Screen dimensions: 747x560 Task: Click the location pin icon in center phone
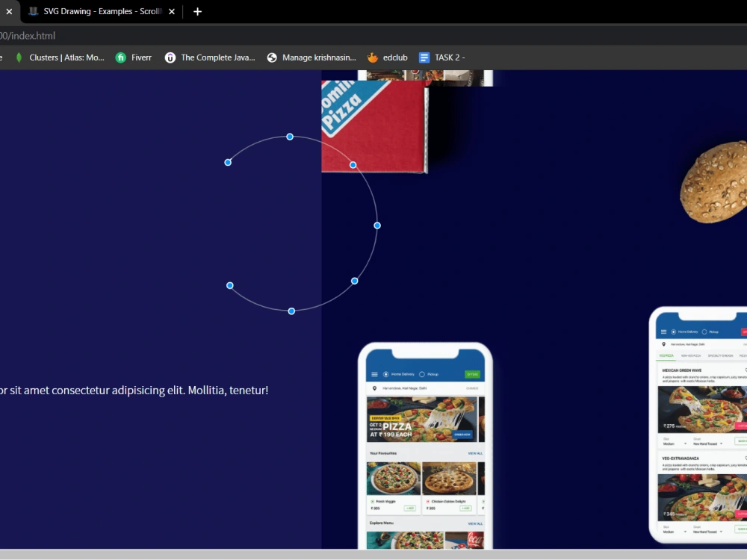tap(374, 388)
